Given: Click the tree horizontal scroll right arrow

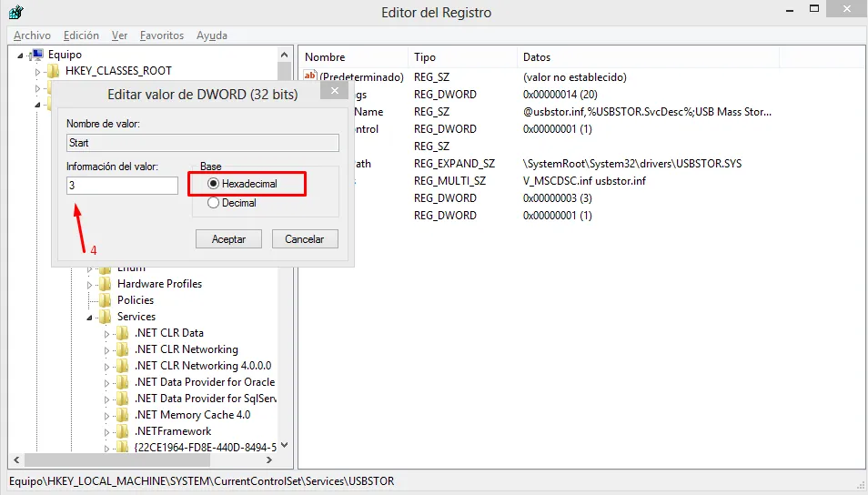Looking at the screenshot, I should point(269,460).
